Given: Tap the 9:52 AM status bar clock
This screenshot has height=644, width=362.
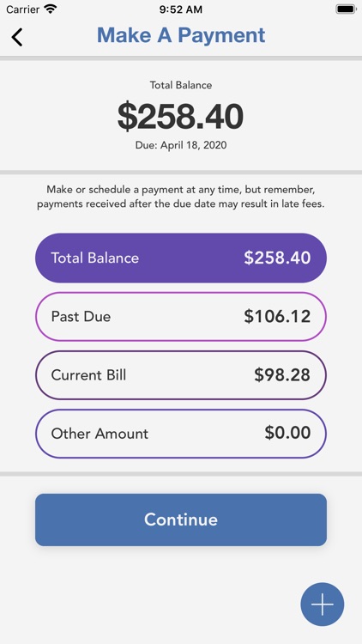Looking at the screenshot, I should [x=181, y=9].
